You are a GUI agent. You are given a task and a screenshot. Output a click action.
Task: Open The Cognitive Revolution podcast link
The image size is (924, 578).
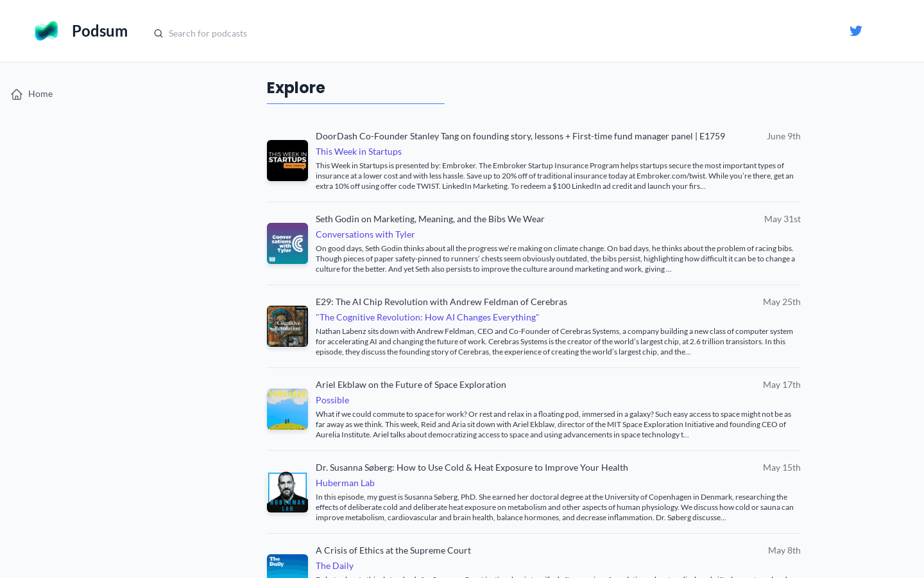427,317
